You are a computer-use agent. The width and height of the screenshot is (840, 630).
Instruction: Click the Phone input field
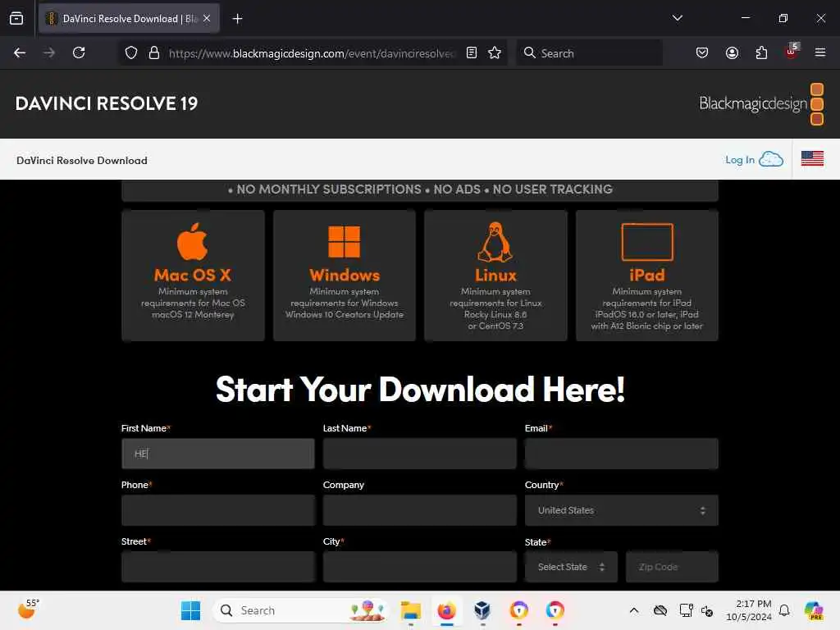[x=218, y=510]
